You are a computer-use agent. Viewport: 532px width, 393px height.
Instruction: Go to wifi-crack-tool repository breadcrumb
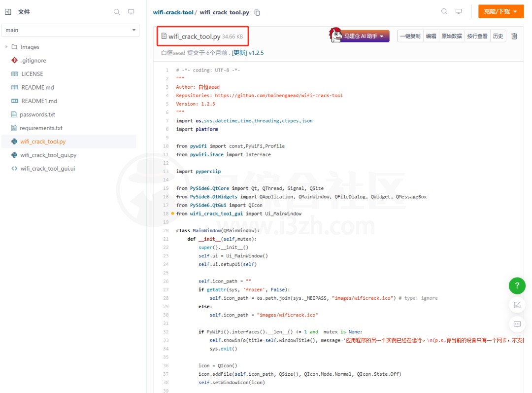click(x=173, y=12)
